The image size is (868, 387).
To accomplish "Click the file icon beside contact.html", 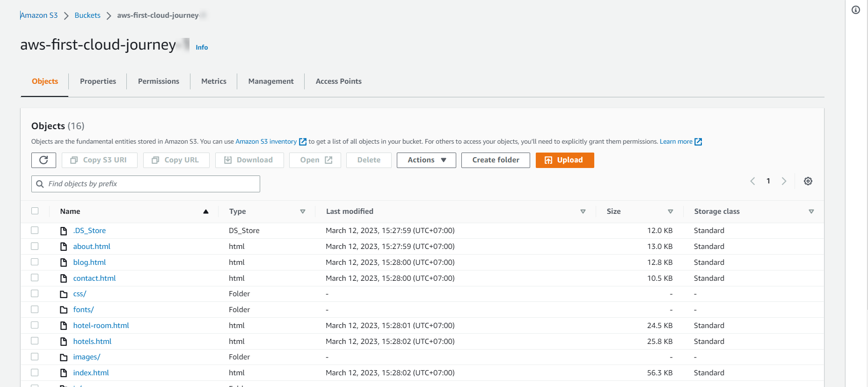I will 64,278.
